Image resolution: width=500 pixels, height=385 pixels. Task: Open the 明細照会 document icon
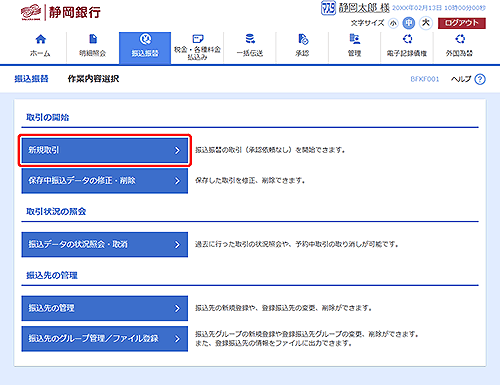point(93,39)
